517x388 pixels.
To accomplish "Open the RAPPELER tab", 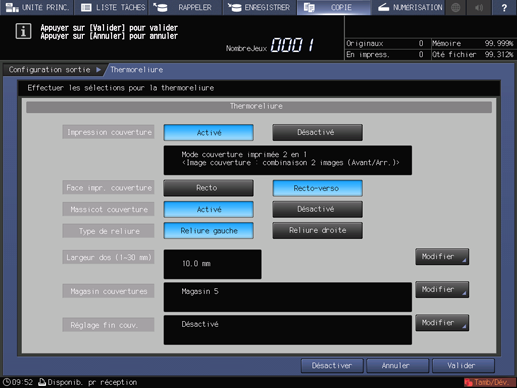I will pyautogui.click(x=185, y=7).
